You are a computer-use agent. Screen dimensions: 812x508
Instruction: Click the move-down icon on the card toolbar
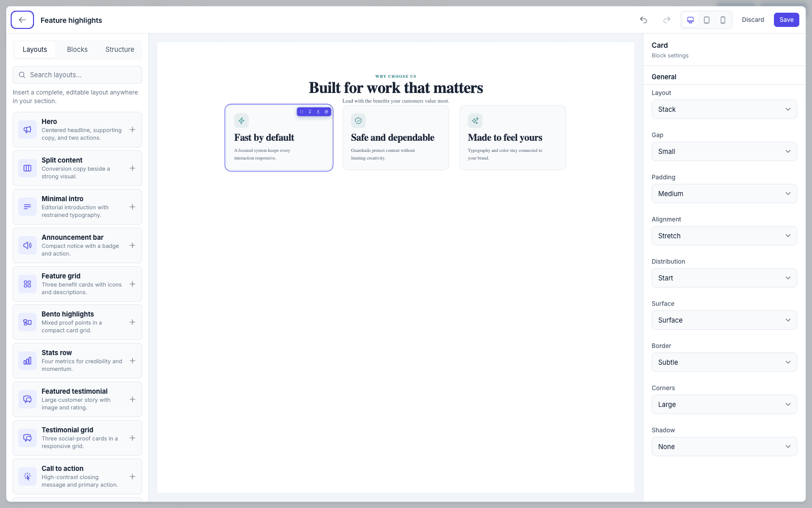tap(310, 112)
